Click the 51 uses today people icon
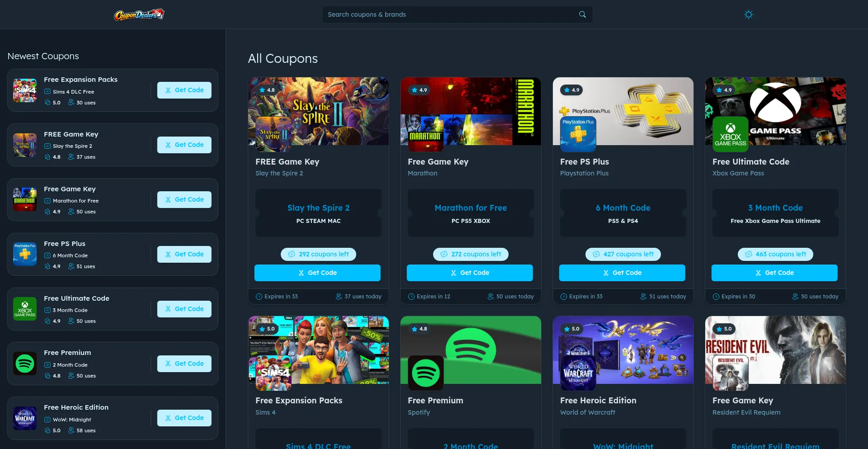 point(643,297)
